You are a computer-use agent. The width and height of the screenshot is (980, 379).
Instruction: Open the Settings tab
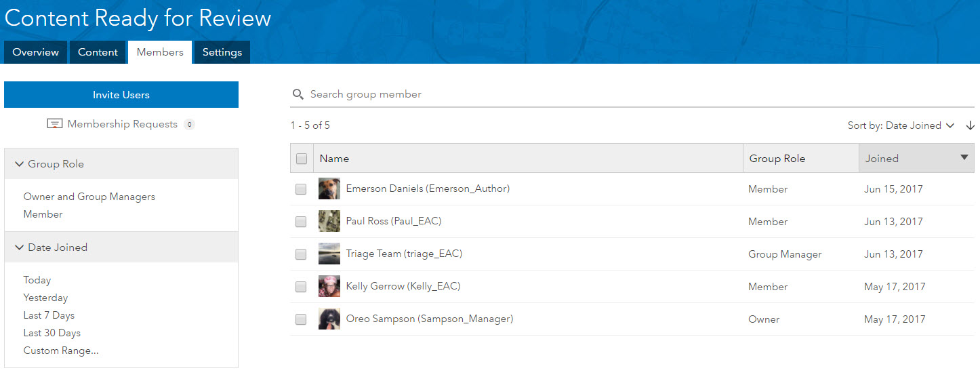(222, 52)
